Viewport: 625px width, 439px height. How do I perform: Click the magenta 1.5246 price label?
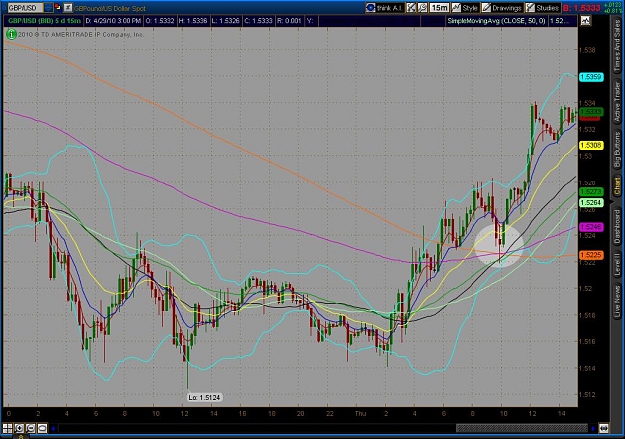591,227
